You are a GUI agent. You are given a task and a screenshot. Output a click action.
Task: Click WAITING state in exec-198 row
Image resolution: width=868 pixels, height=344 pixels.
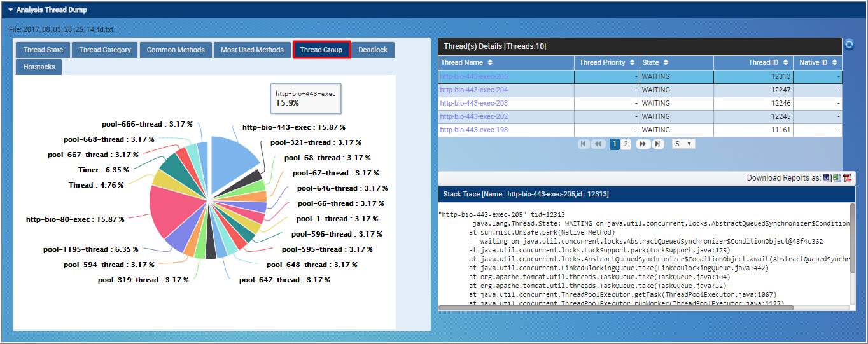click(x=656, y=130)
